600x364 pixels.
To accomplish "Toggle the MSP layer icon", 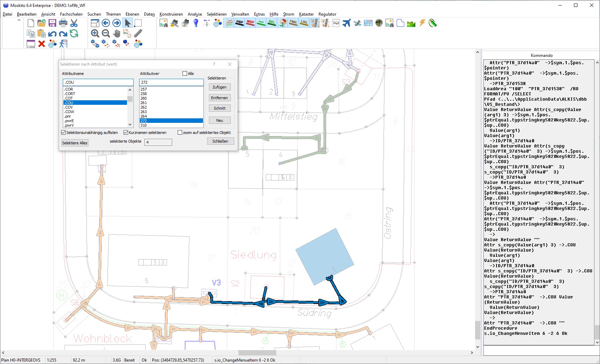I will pyautogui.click(x=250, y=23).
